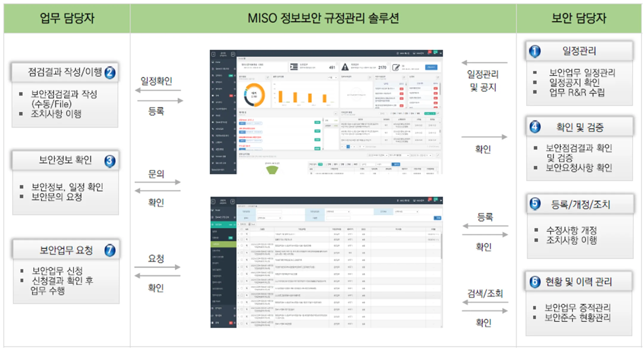Click the arrow icon at far right of list header
The image size is (644, 353).
coord(441,200)
